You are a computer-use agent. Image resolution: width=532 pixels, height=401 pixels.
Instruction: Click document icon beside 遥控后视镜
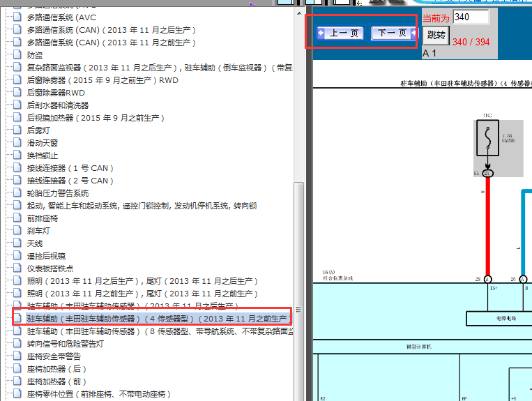[x=17, y=255]
